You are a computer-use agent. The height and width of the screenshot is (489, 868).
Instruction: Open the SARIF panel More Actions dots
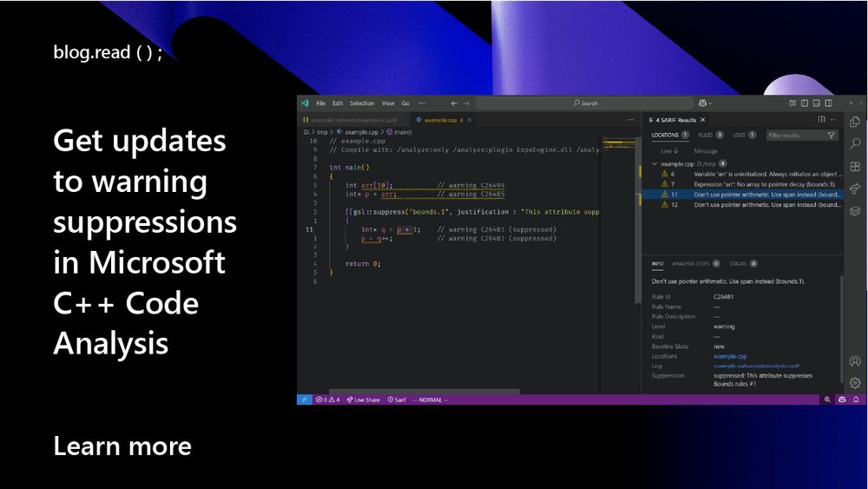point(833,119)
